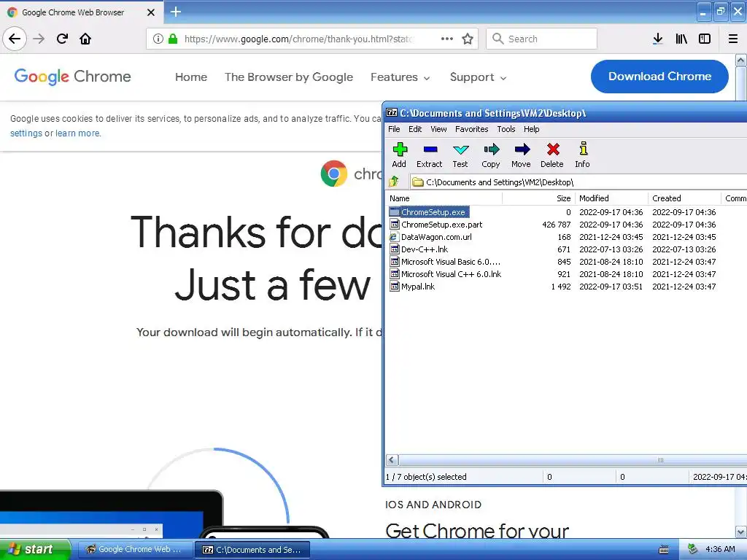Open the browser downloads panel

658,39
